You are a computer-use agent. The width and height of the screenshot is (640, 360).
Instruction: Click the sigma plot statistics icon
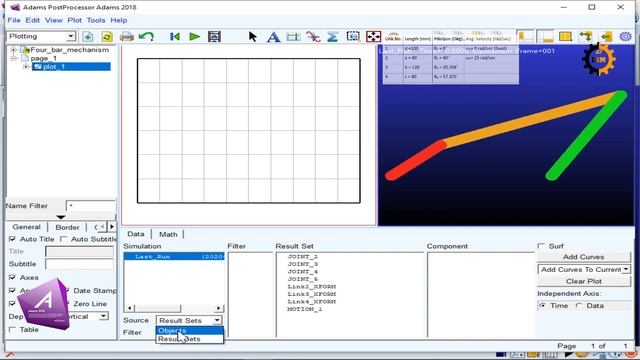333,37
